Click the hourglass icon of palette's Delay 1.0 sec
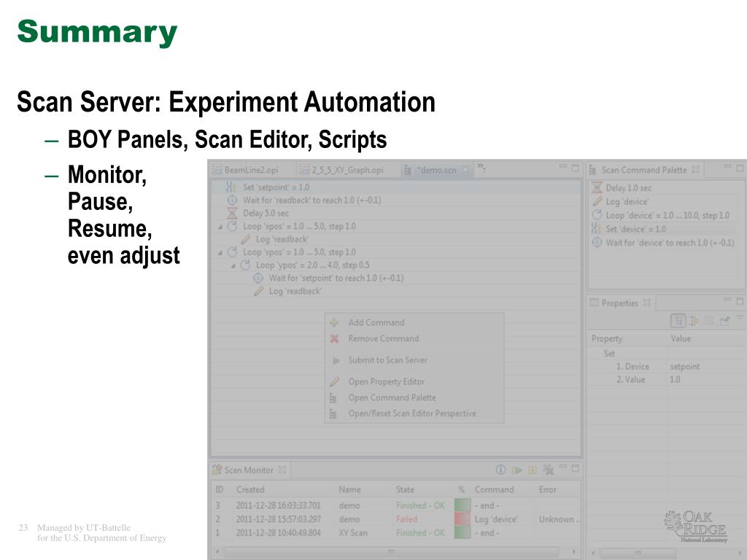Image resolution: width=747 pixels, height=560 pixels. tap(597, 187)
